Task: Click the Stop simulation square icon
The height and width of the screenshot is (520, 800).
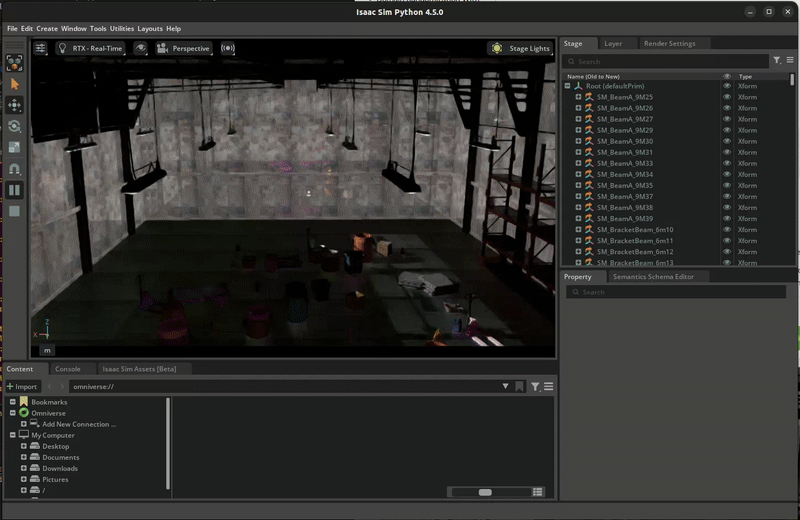Action: pyautogui.click(x=14, y=211)
